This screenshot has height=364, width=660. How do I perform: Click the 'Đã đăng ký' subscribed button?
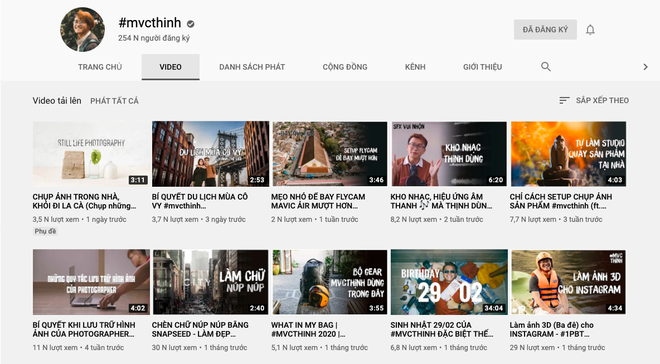coord(545,29)
